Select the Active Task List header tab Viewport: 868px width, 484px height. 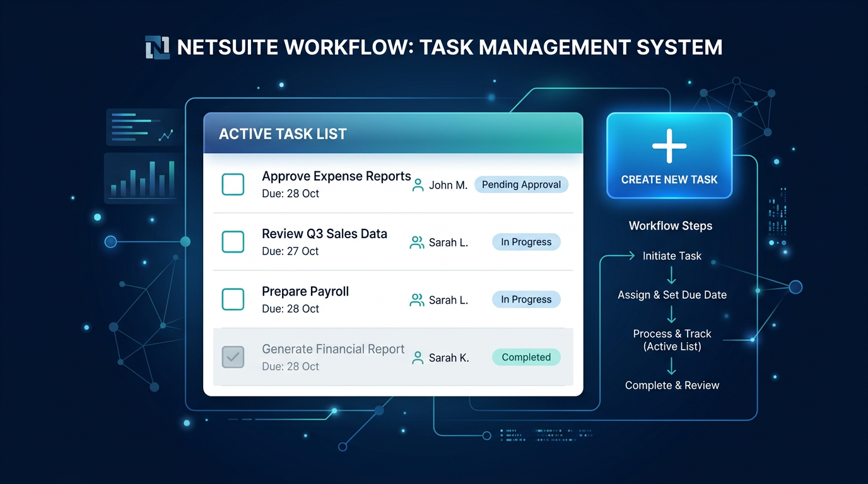(283, 134)
